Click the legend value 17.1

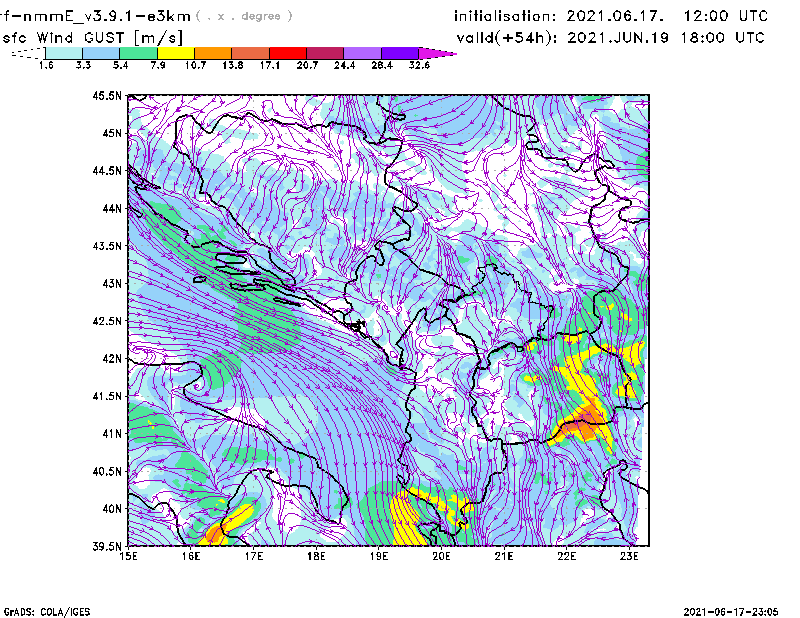(x=269, y=65)
